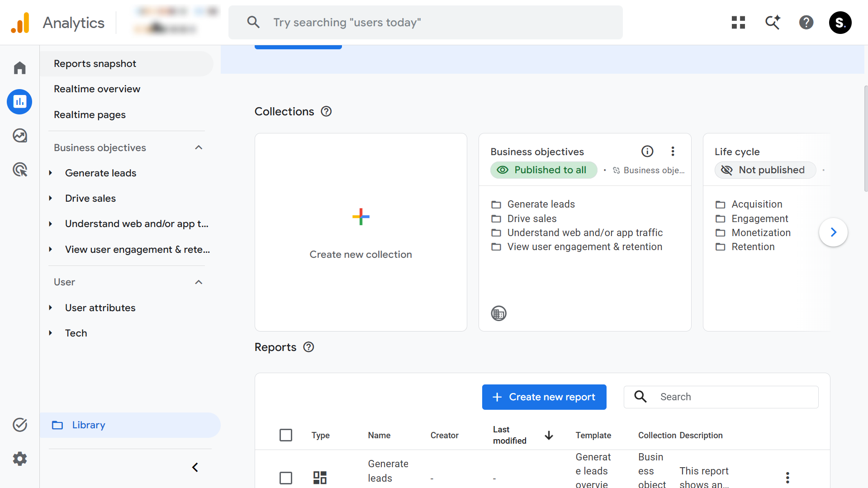
Task: Expand Generate leads in the sidebar
Action: tap(51, 173)
